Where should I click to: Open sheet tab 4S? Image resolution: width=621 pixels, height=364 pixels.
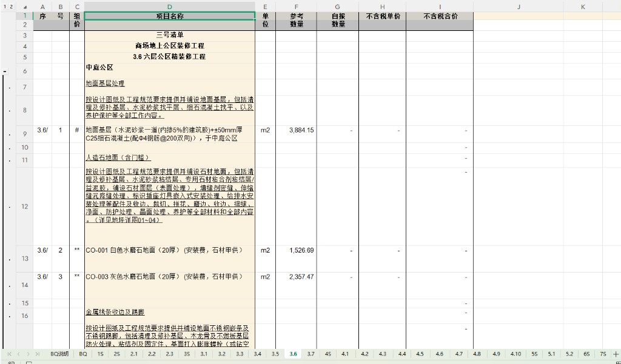point(328,354)
